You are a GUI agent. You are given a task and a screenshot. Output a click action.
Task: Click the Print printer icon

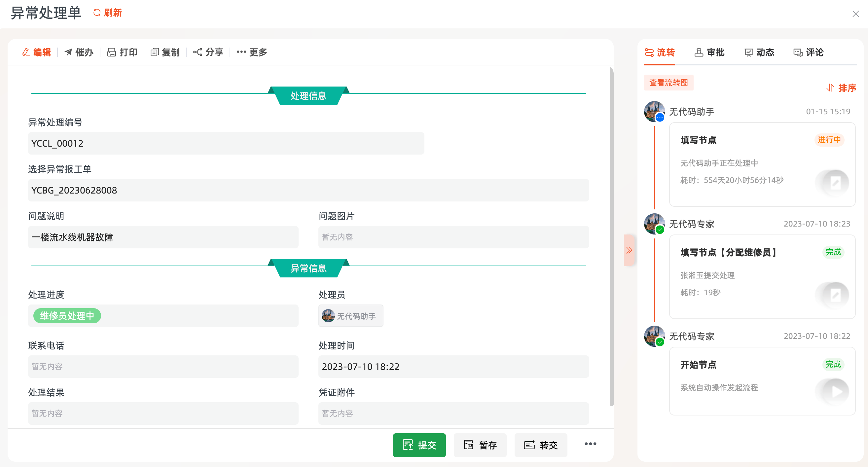112,52
